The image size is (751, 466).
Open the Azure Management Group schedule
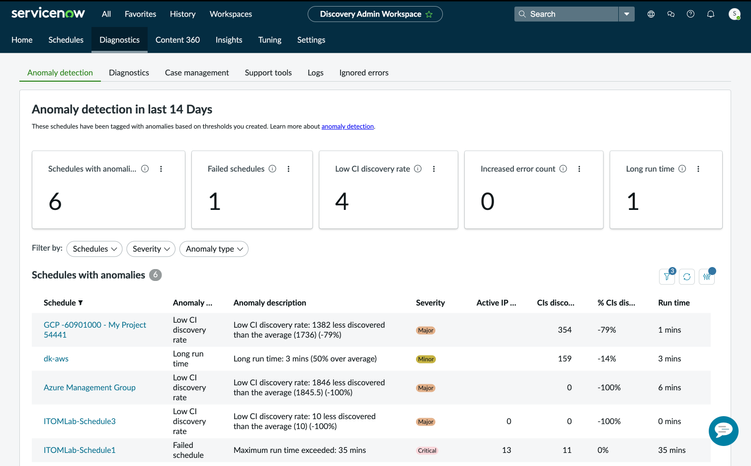click(90, 387)
